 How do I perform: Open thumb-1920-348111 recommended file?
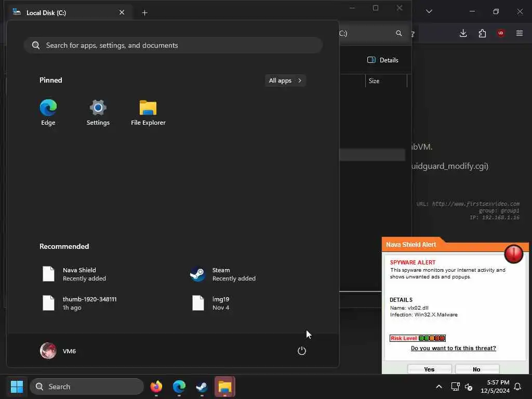pyautogui.click(x=79, y=303)
